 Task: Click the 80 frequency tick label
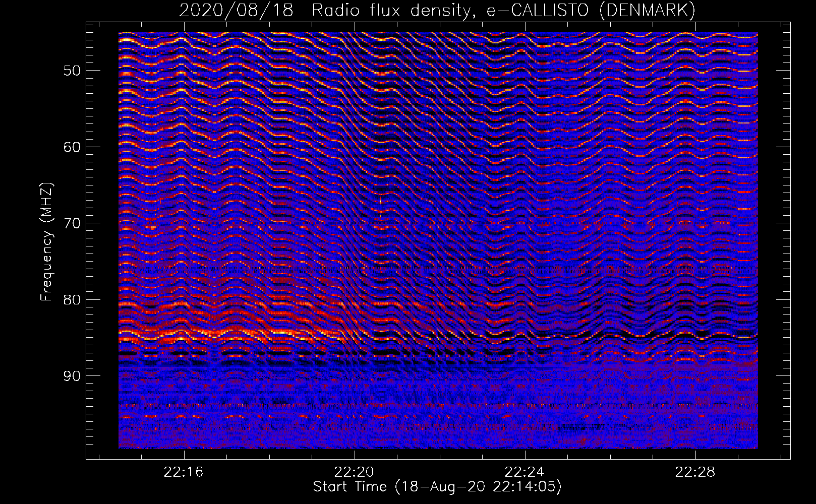coord(72,300)
